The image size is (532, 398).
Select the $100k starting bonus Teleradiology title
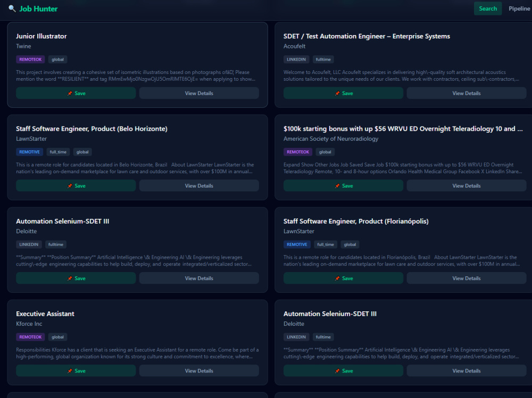point(403,129)
